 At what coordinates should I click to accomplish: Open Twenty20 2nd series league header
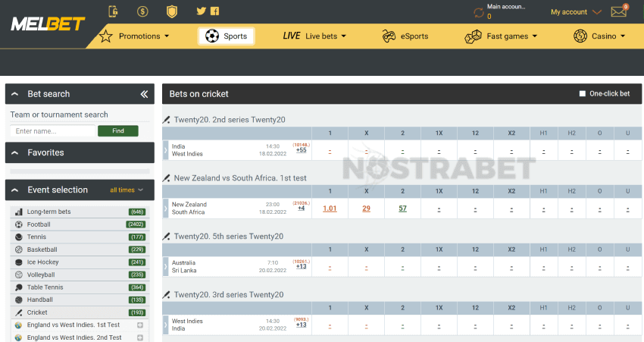click(x=229, y=120)
